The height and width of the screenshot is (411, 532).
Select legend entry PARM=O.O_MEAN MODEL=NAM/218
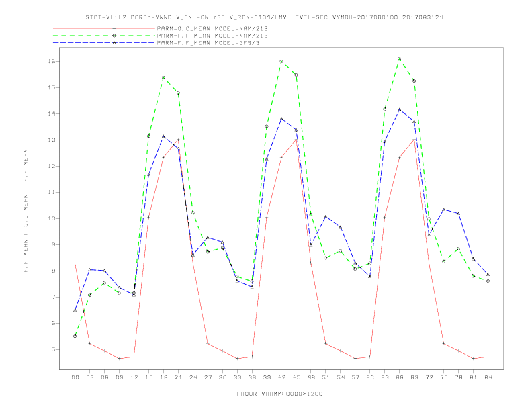(x=212, y=28)
